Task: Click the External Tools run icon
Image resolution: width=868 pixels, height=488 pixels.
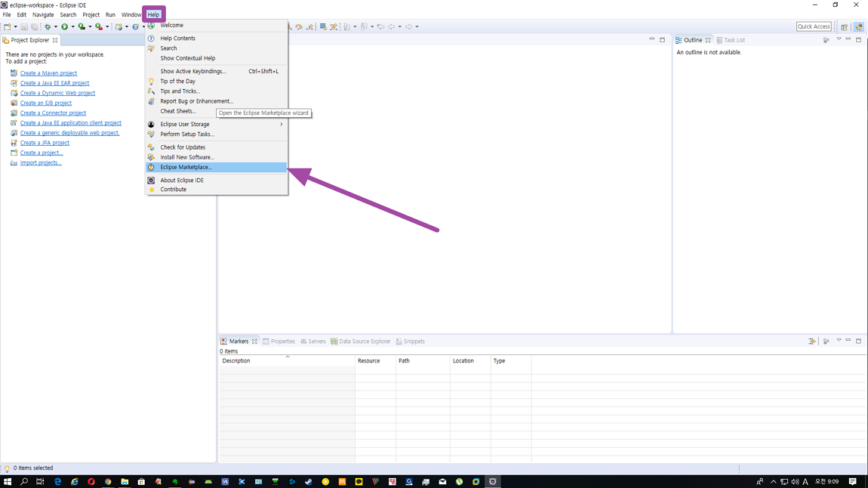Action: click(x=99, y=26)
